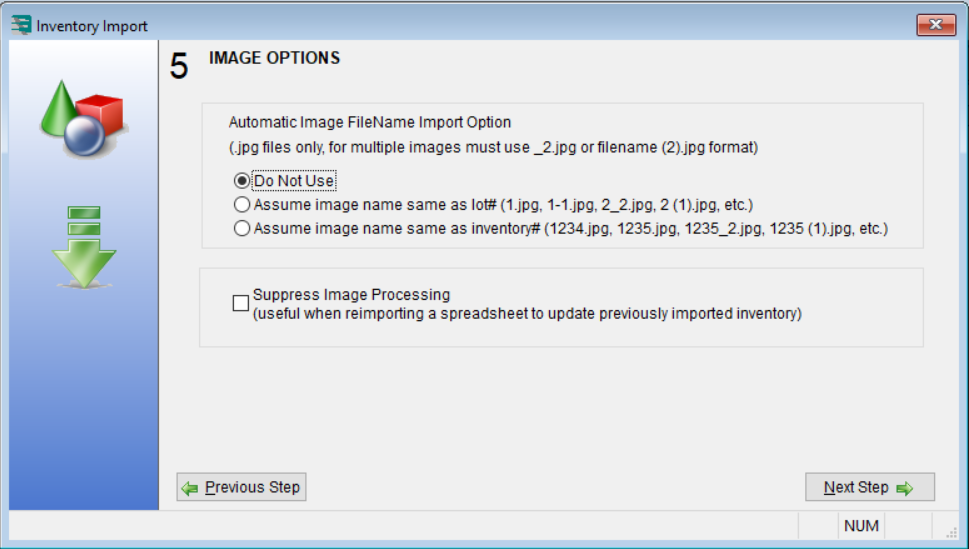Click the NUM indicator in the status bar
Image resolution: width=969 pixels, height=549 pixels.
pos(860,526)
